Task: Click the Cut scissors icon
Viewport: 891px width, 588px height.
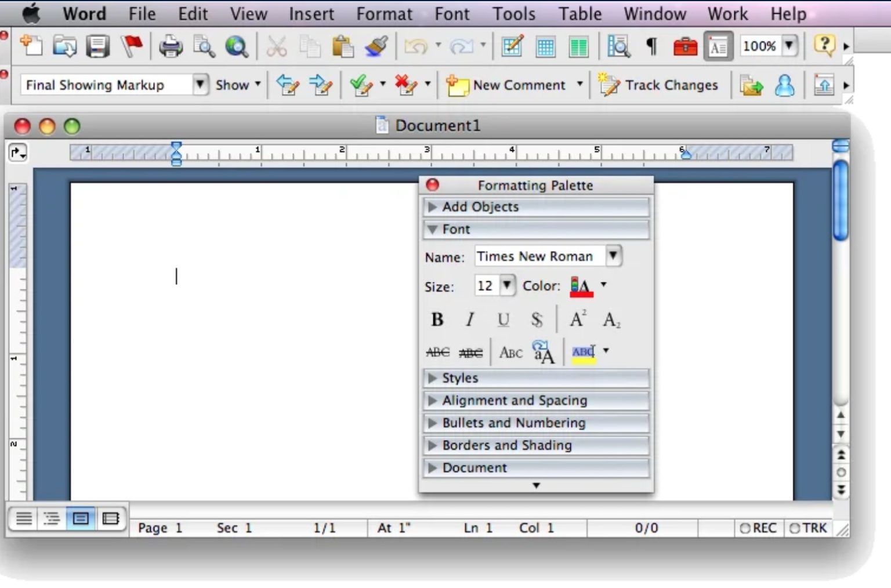Action: 277,46
